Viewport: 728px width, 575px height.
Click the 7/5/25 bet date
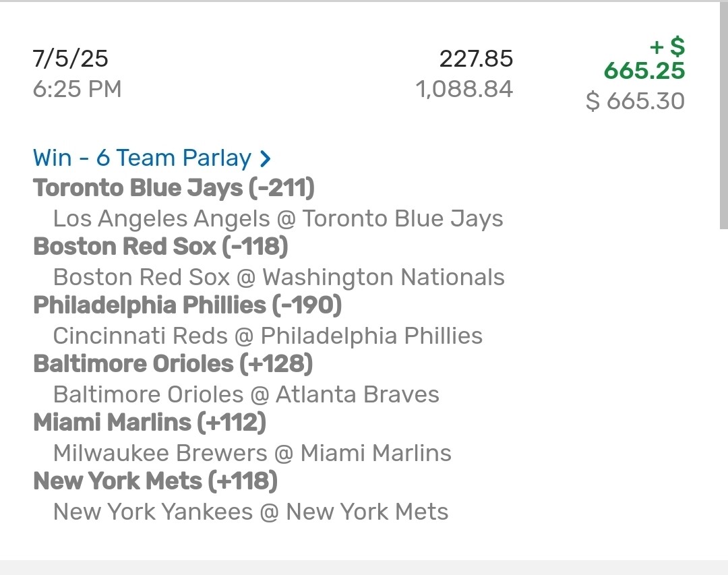click(70, 59)
